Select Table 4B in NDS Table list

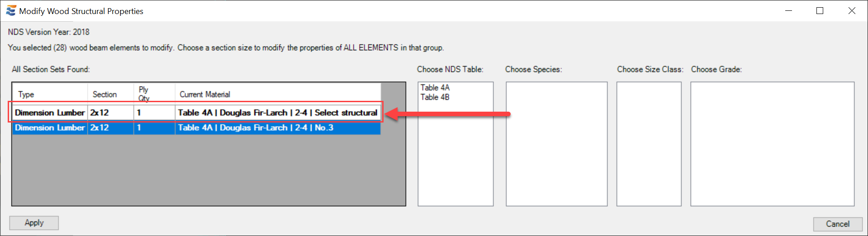(435, 97)
